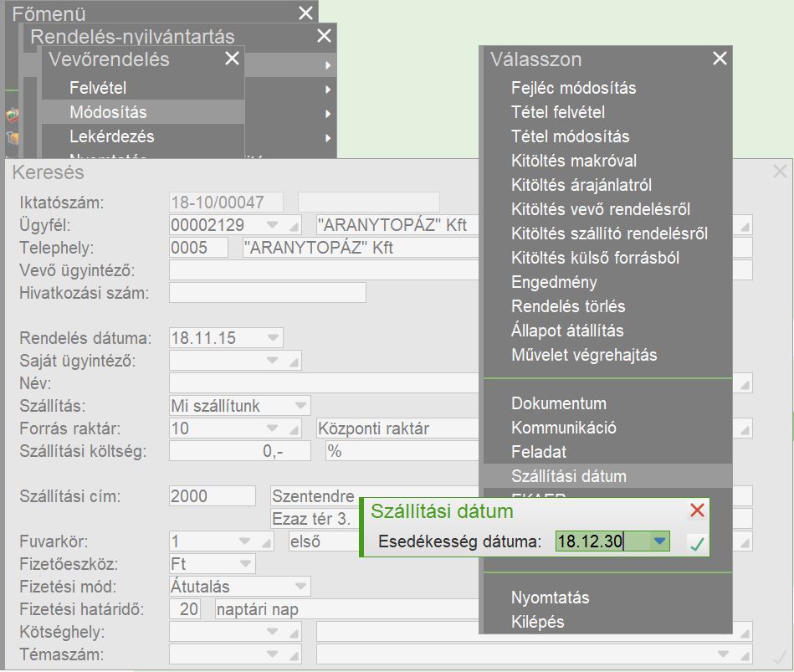Click the lookup triangle beside Ügyfél code
The width and height of the screenshot is (794, 672).
(x=294, y=227)
